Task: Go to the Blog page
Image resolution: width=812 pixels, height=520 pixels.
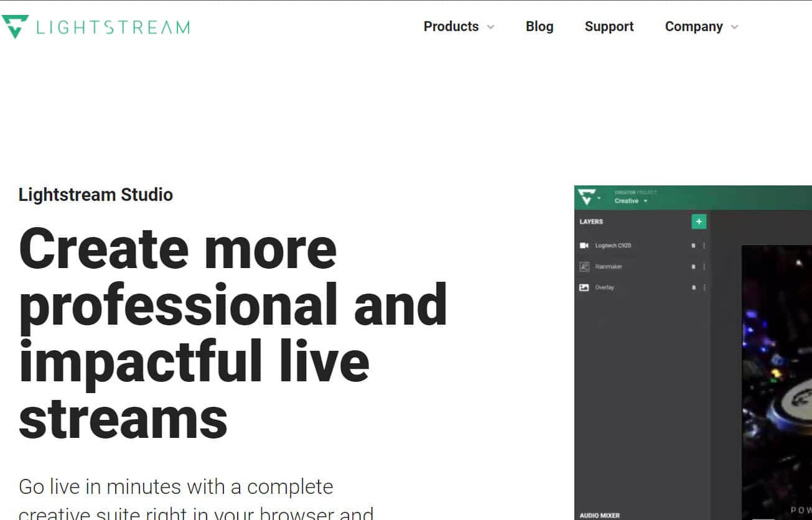Action: 539,27
